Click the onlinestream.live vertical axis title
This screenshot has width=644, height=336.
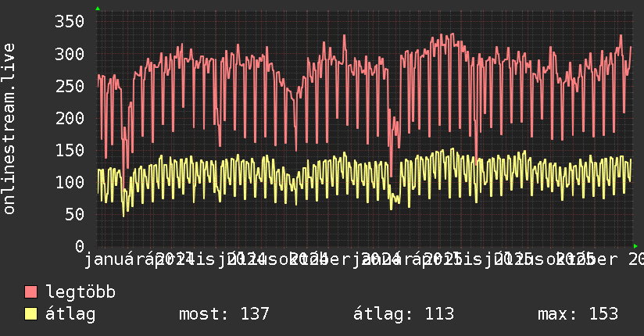pyautogui.click(x=9, y=129)
